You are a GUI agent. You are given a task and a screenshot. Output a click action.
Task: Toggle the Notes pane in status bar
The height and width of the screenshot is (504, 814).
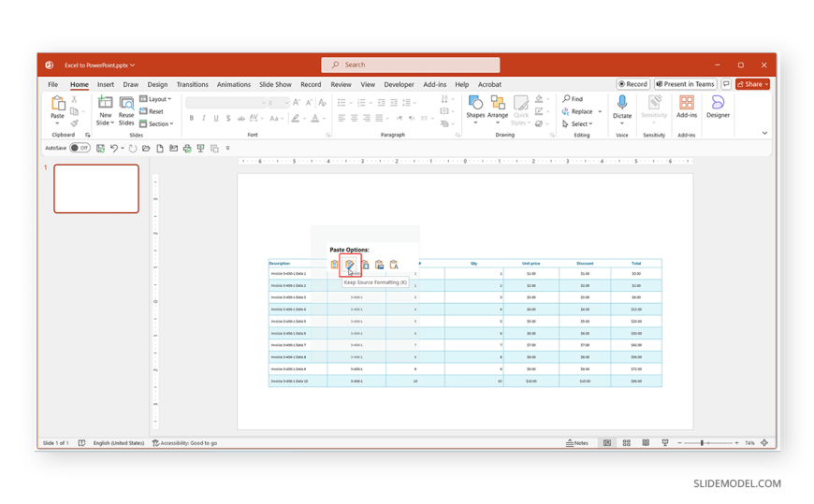(577, 443)
